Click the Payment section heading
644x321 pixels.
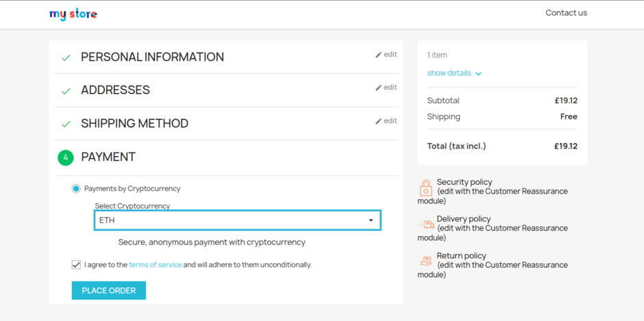pyautogui.click(x=108, y=157)
